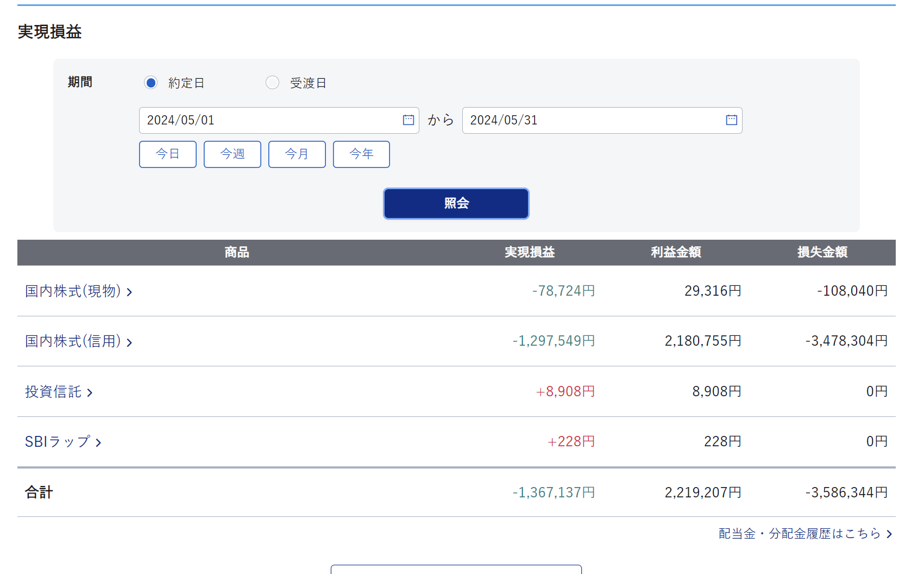Image resolution: width=924 pixels, height=574 pixels.
Task: Open the start date calendar picker icon
Action: coord(408,120)
